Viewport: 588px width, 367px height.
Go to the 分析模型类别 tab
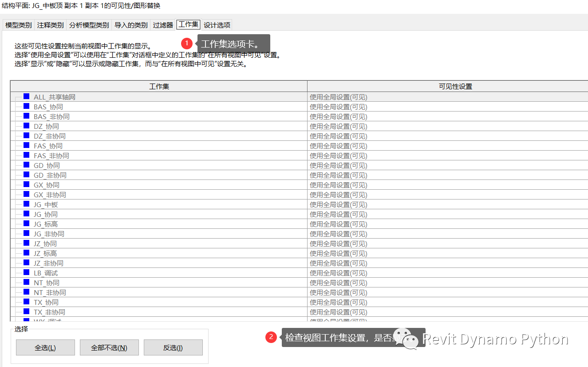point(89,25)
